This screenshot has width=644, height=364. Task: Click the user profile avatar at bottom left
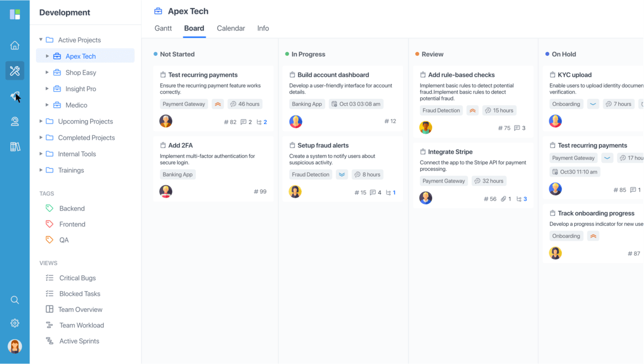(15, 346)
